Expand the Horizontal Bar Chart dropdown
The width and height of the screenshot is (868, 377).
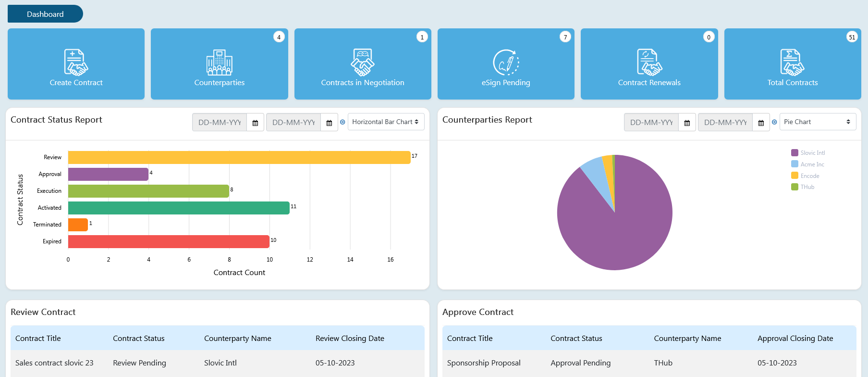[385, 122]
